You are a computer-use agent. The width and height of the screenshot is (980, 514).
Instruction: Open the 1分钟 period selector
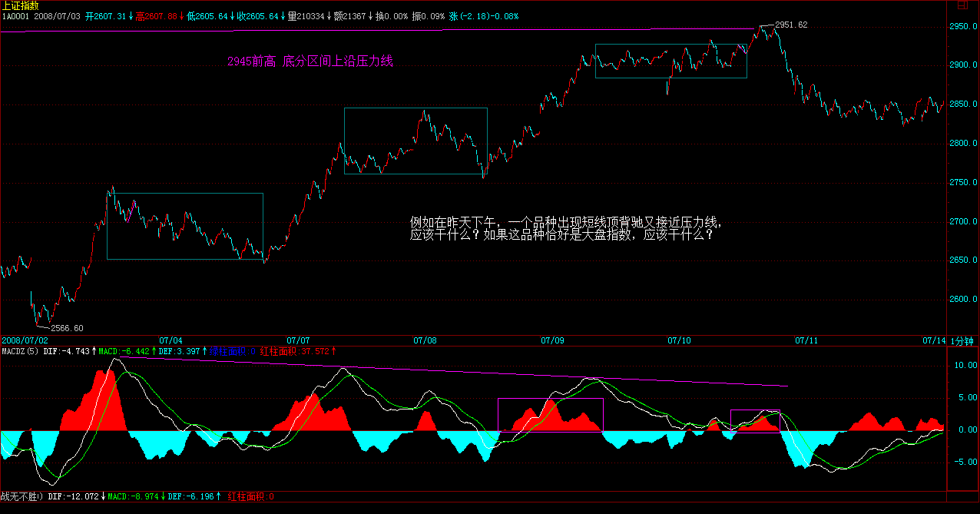click(x=962, y=340)
